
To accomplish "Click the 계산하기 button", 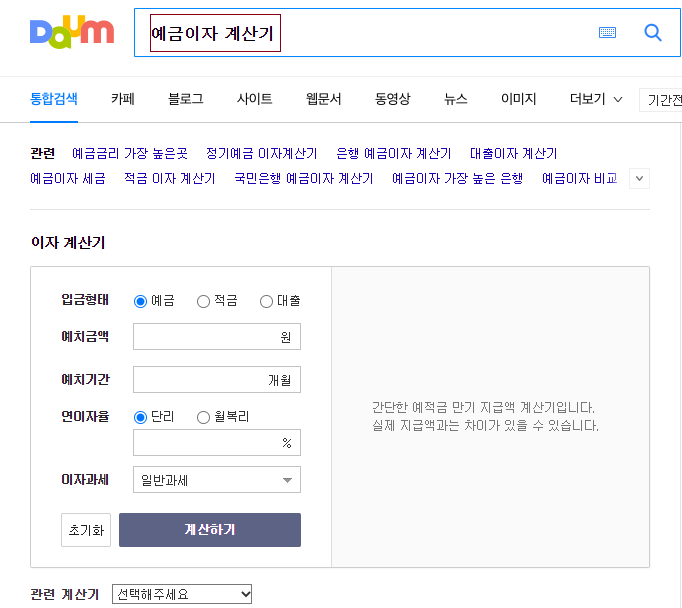I will [210, 530].
